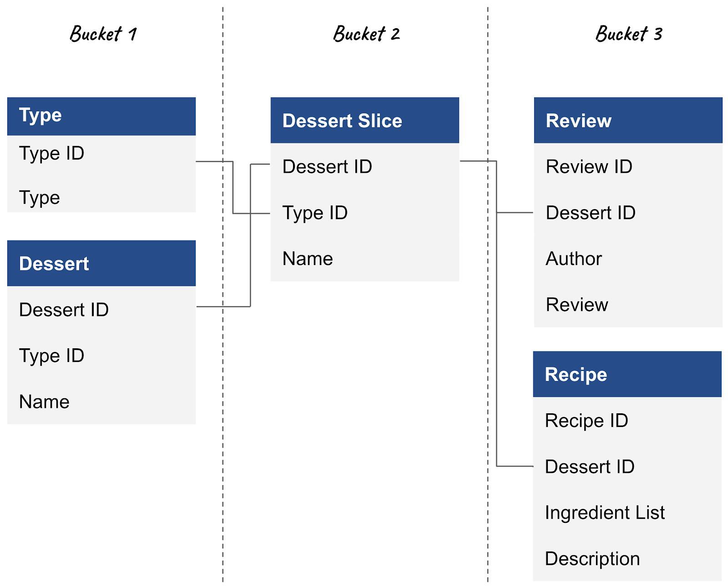Viewport: 728px width, 587px height.
Task: Click the Recipe table header
Action: click(x=627, y=374)
